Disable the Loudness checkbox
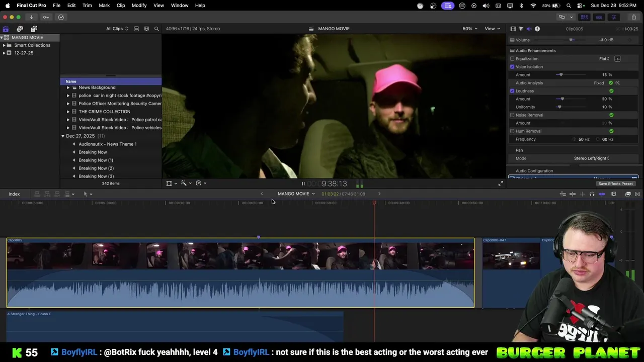The width and height of the screenshot is (644, 362). pyautogui.click(x=512, y=91)
